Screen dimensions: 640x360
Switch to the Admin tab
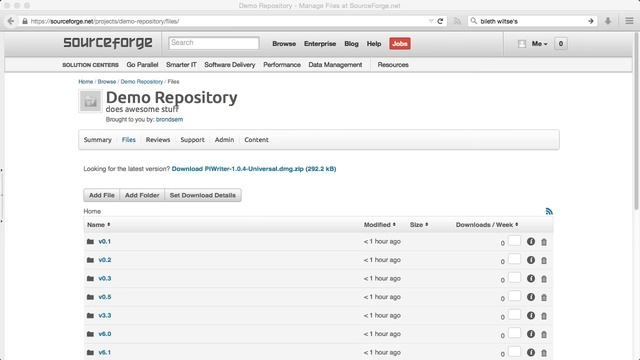pos(224,140)
